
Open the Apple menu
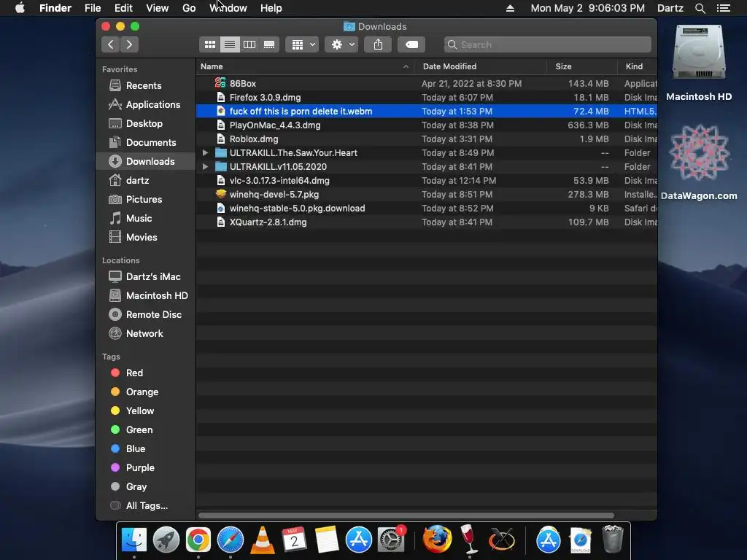[20, 8]
